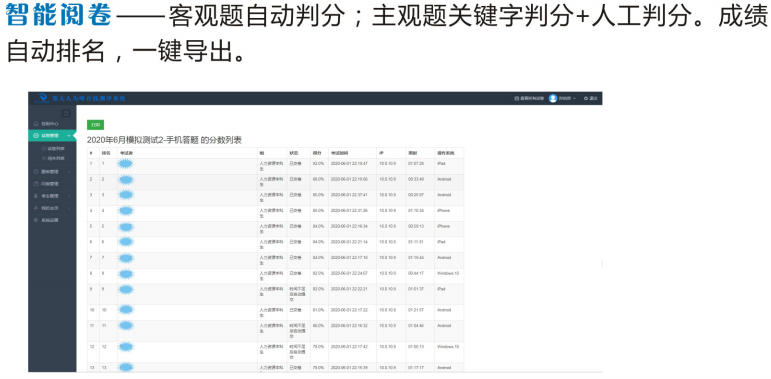Open the view-all-papers link in the header
The height and width of the screenshot is (379, 771).
coord(529,98)
